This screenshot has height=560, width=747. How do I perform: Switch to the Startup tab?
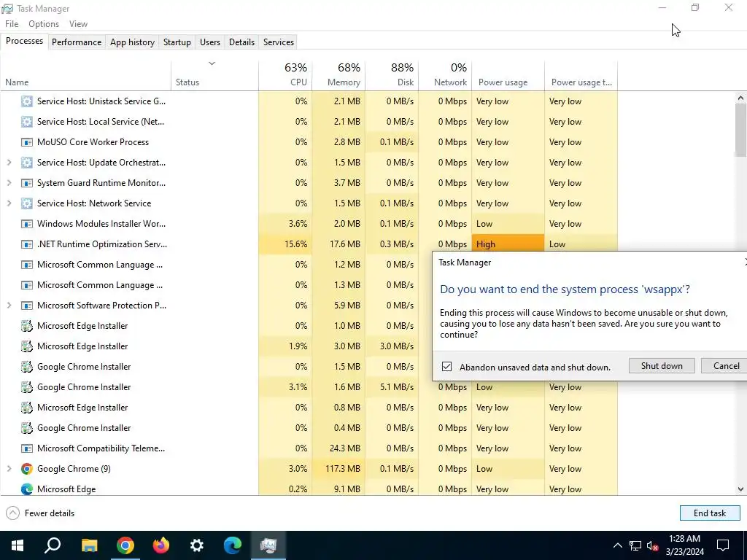pyautogui.click(x=177, y=42)
